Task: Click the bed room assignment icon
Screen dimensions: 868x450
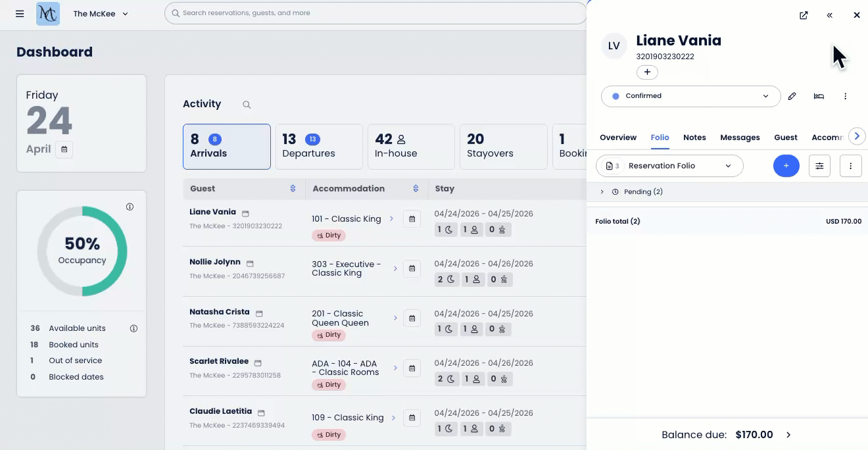Action: pyautogui.click(x=819, y=96)
